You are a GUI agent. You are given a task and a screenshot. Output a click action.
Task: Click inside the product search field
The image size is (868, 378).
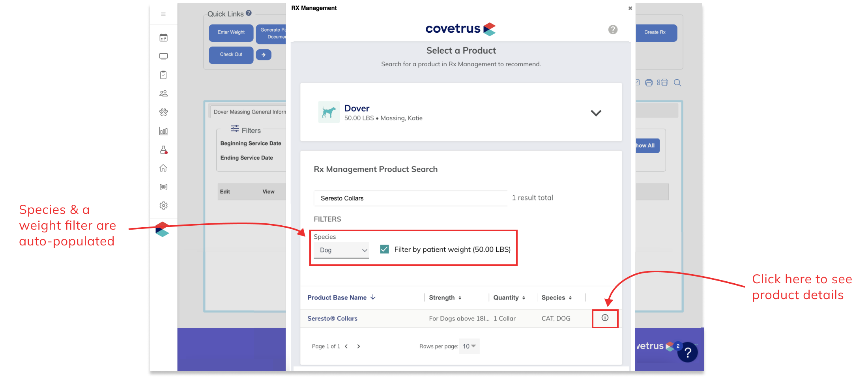[x=410, y=198]
